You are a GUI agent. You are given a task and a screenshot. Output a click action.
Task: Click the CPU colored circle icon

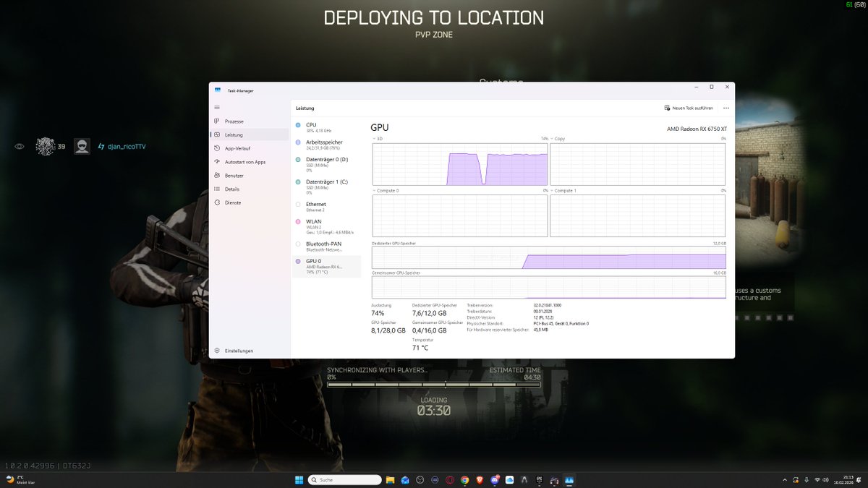pos(298,125)
